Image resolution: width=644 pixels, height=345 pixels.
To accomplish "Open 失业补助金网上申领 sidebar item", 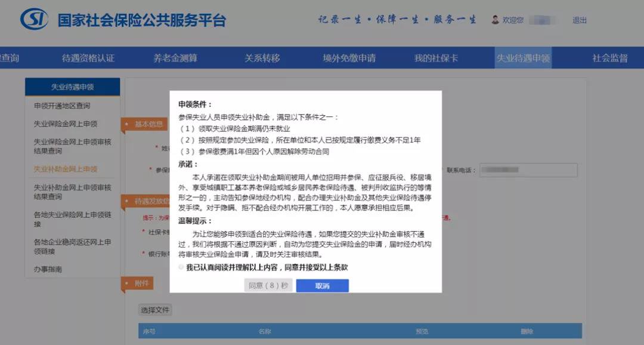I will (66, 169).
